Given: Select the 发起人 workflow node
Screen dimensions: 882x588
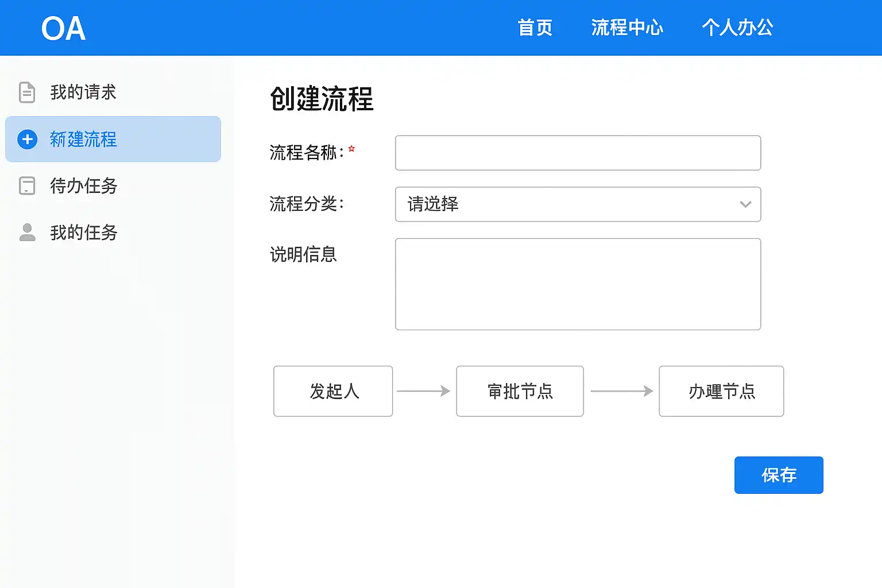Looking at the screenshot, I should pos(333,391).
